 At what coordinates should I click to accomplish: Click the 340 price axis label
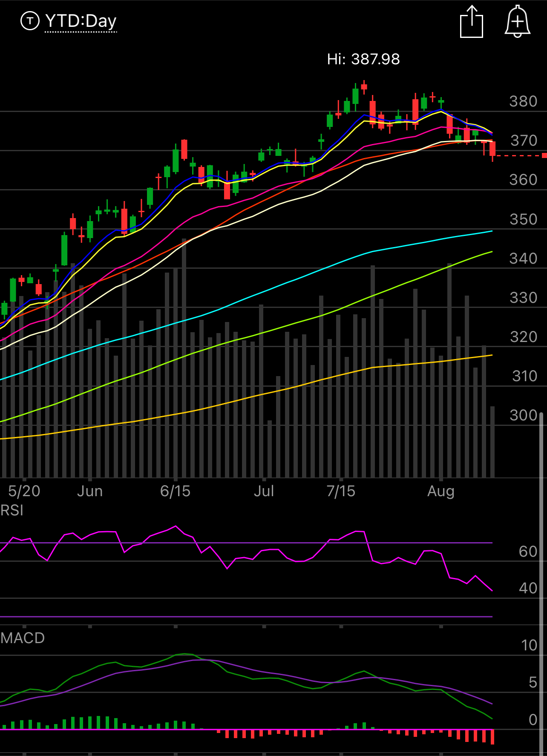524,259
